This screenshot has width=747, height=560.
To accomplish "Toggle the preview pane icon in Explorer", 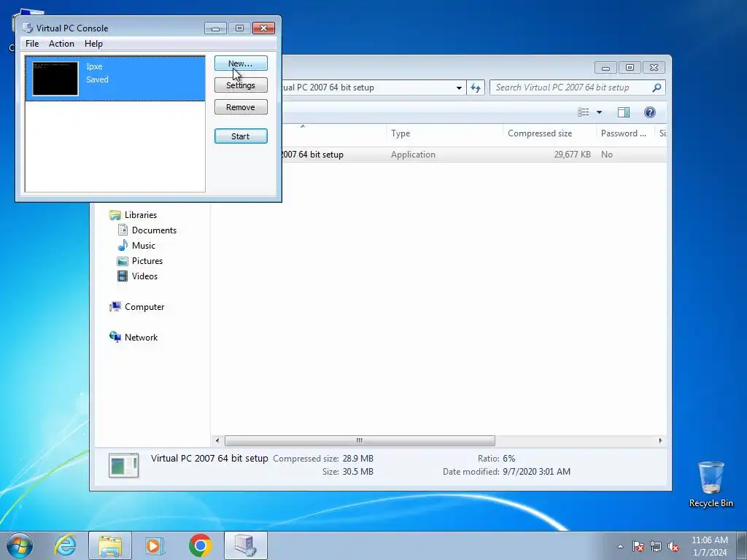I will click(x=624, y=112).
